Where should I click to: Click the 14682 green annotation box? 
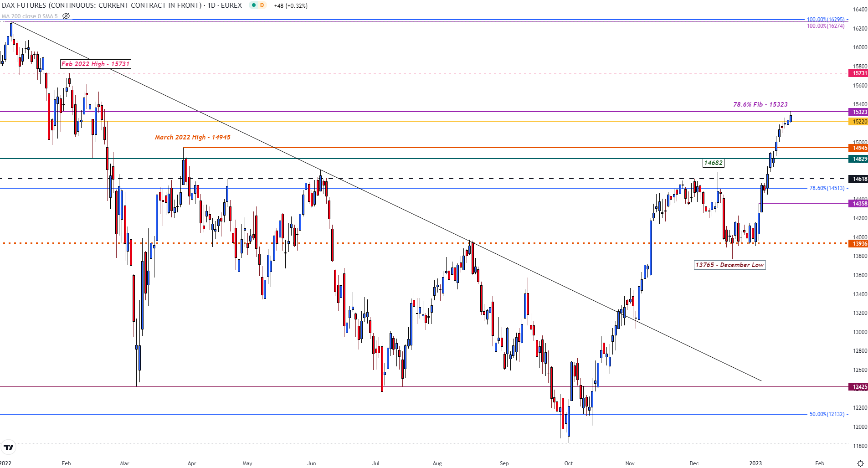pyautogui.click(x=714, y=163)
